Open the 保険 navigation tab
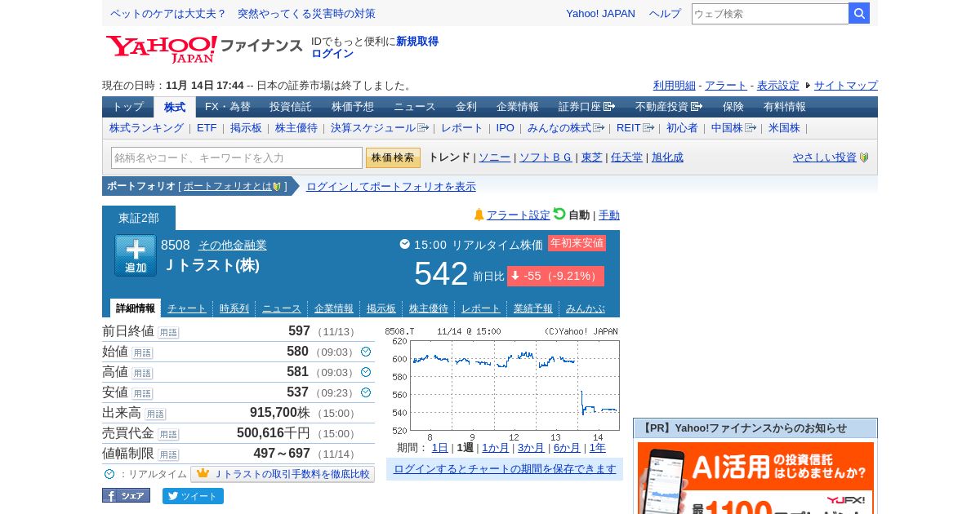980x514 pixels. tap(733, 107)
